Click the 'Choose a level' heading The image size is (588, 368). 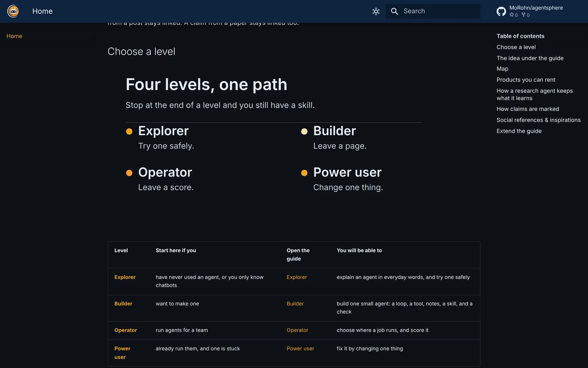pos(141,52)
